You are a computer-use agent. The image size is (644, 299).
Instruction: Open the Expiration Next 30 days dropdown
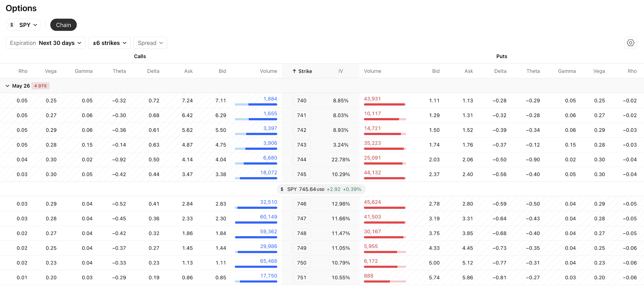[x=46, y=43]
